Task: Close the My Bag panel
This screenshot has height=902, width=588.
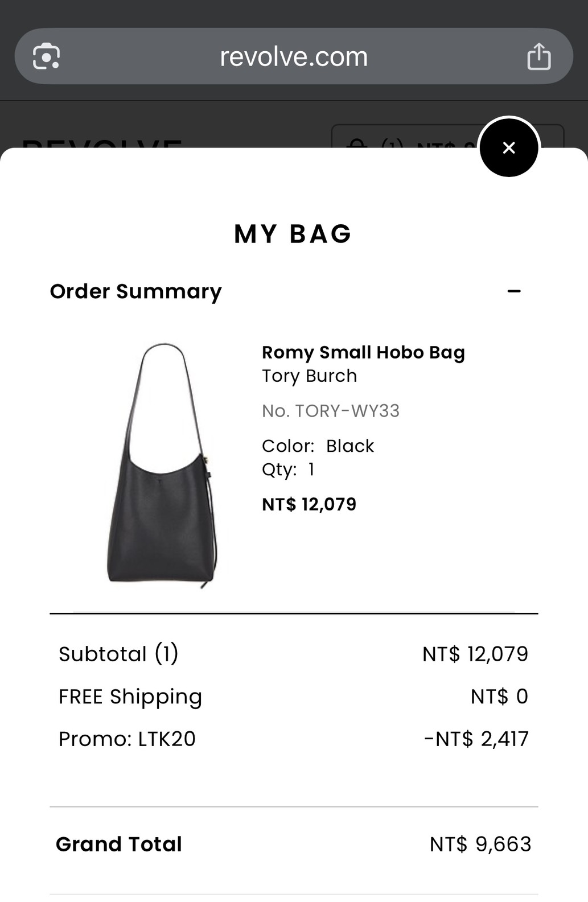Action: click(509, 148)
